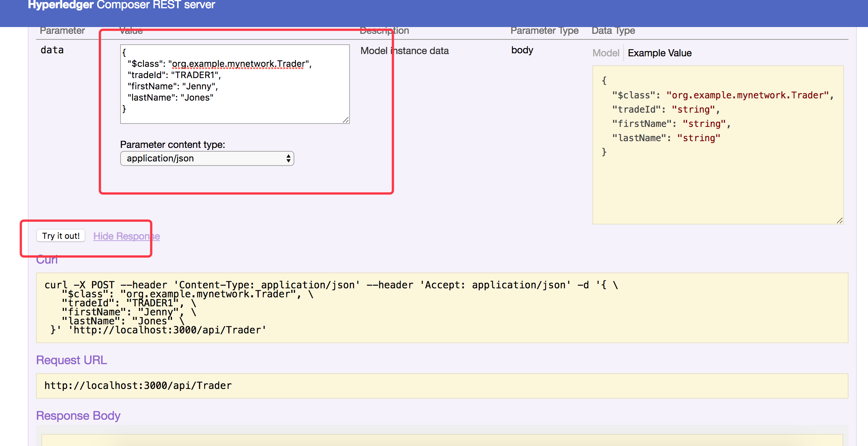The image size is (868, 446).
Task: Click the Hide Response link
Action: pos(127,236)
